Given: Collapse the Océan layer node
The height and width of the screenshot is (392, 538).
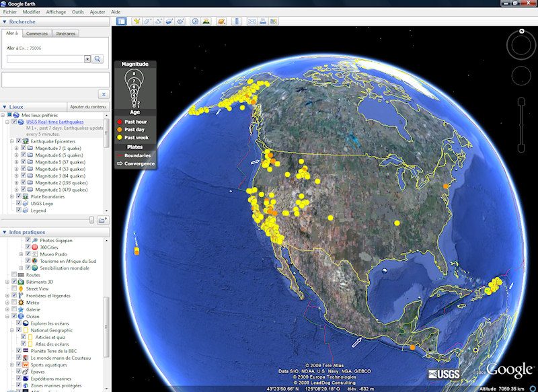Looking at the screenshot, I should pos(7,316).
